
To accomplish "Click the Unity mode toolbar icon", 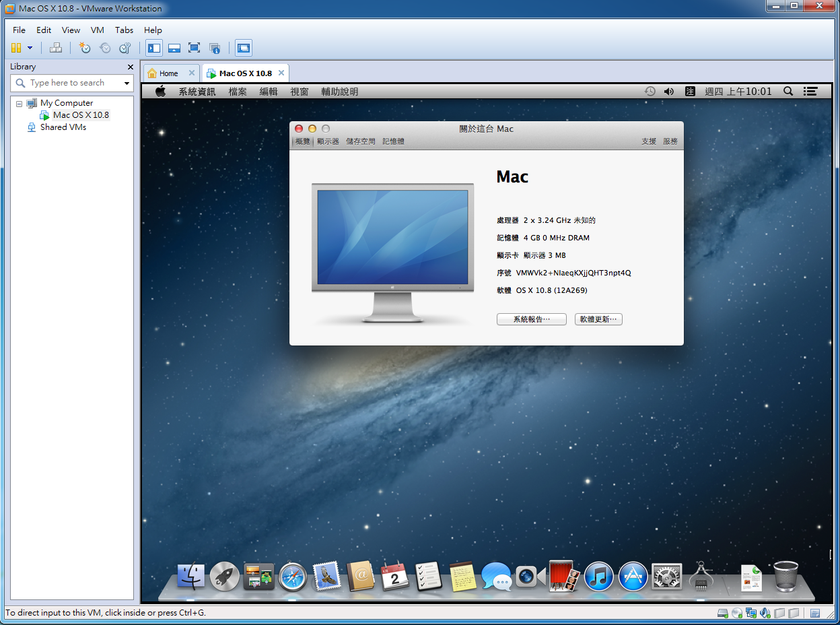I will (215, 48).
